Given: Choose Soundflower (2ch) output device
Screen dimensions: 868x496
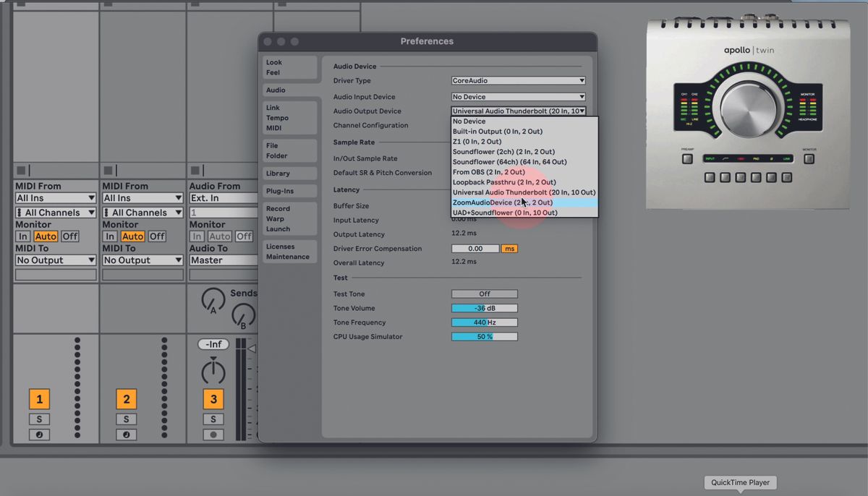Looking at the screenshot, I should click(x=524, y=152).
